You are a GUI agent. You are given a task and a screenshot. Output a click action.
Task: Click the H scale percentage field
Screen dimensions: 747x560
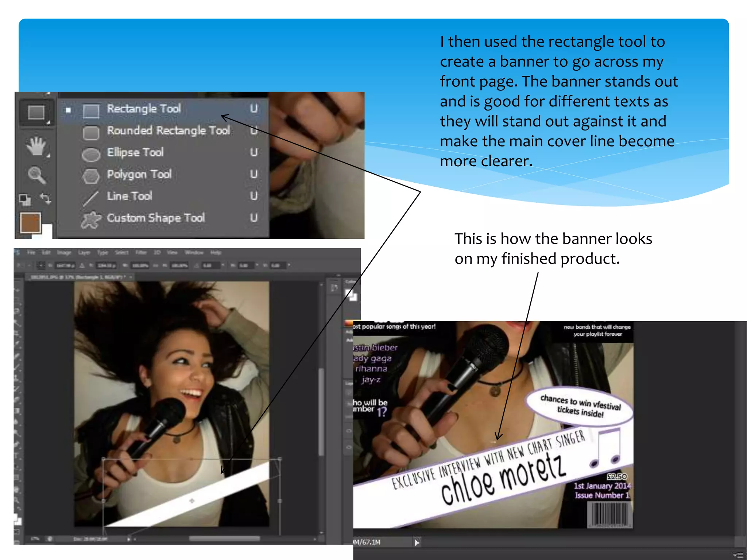(x=180, y=265)
